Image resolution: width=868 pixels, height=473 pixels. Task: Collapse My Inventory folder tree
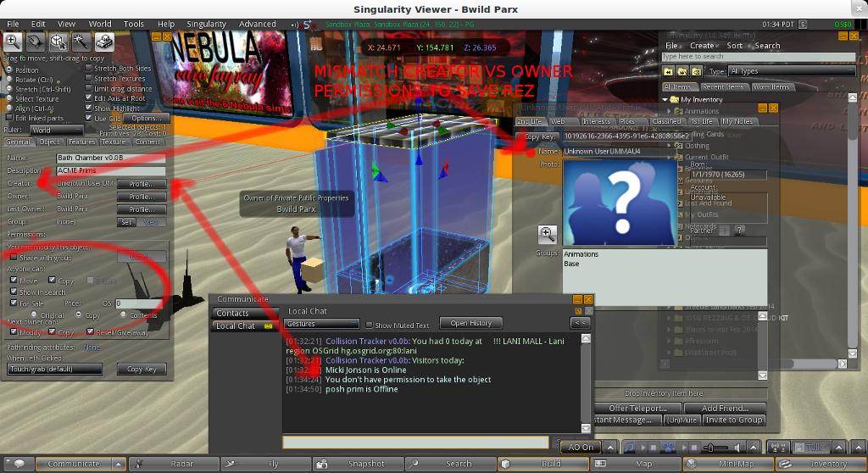[665, 100]
